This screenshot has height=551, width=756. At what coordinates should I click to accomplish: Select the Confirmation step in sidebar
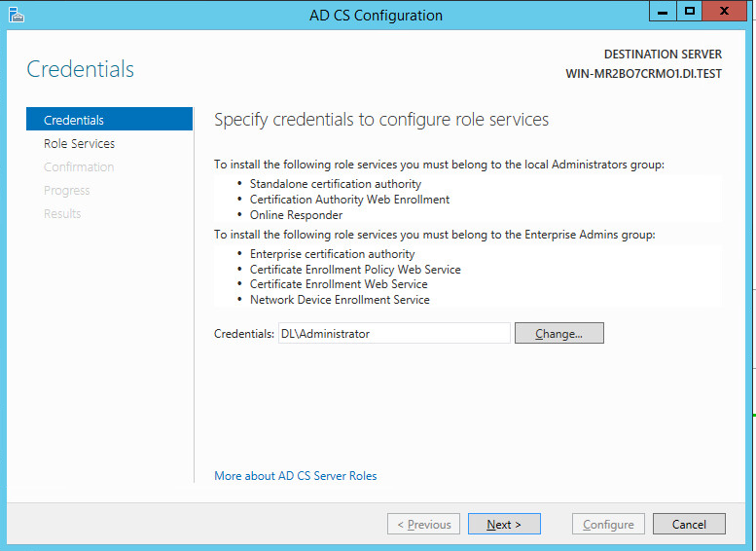point(79,166)
